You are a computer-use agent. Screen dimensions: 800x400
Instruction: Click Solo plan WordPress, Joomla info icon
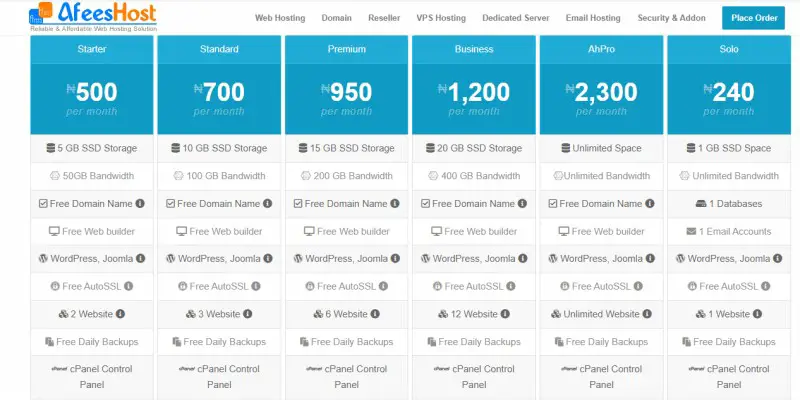coord(778,259)
